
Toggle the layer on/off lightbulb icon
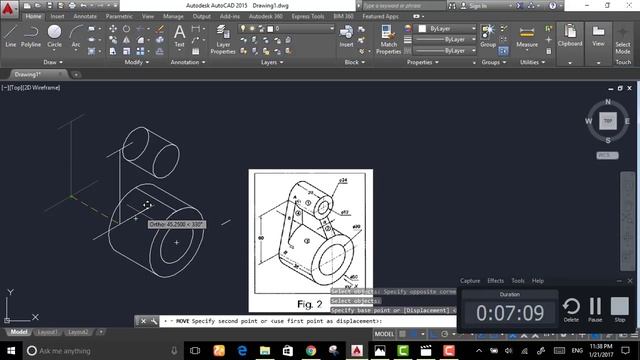pyautogui.click(x=243, y=29)
